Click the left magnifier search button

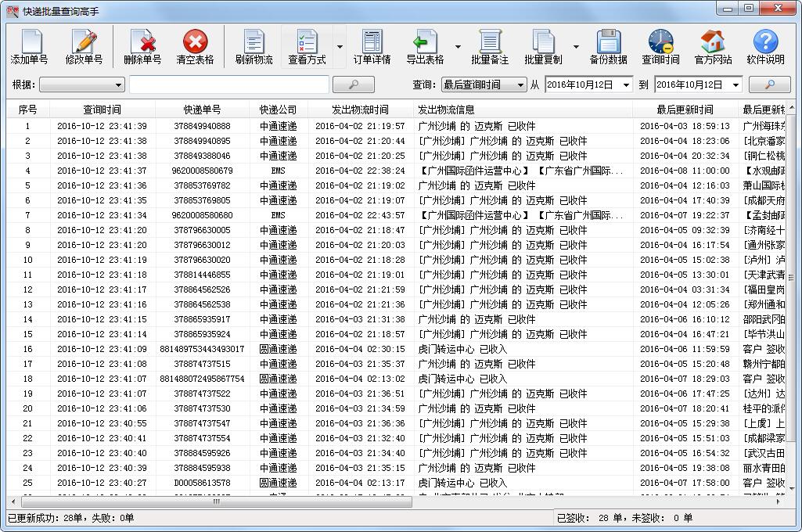click(354, 84)
